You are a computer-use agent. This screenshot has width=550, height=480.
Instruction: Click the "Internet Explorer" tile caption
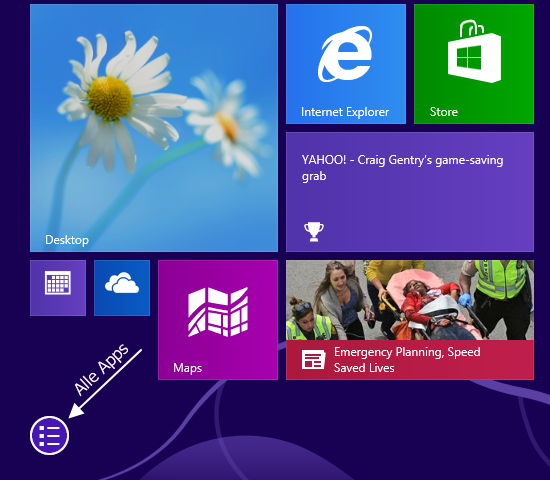(x=345, y=112)
